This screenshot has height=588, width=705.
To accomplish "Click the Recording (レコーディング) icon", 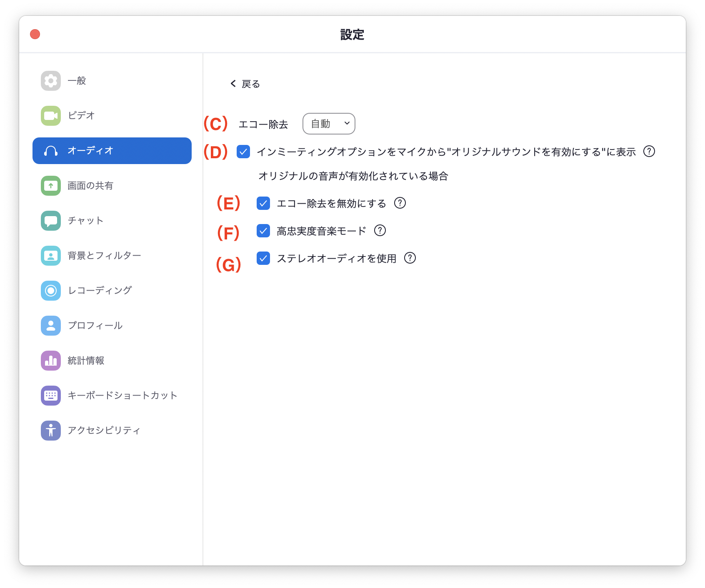I will [51, 291].
